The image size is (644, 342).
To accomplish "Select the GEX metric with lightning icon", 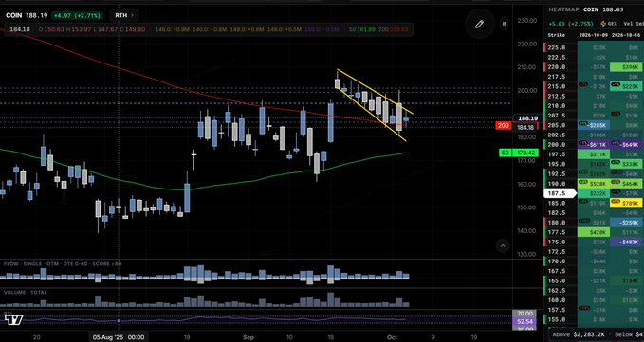I will pos(610,24).
